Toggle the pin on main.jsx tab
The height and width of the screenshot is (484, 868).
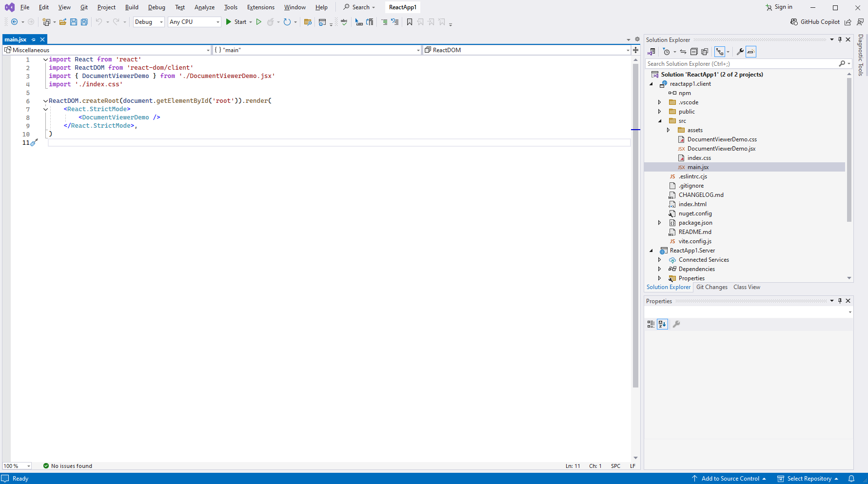click(x=34, y=39)
